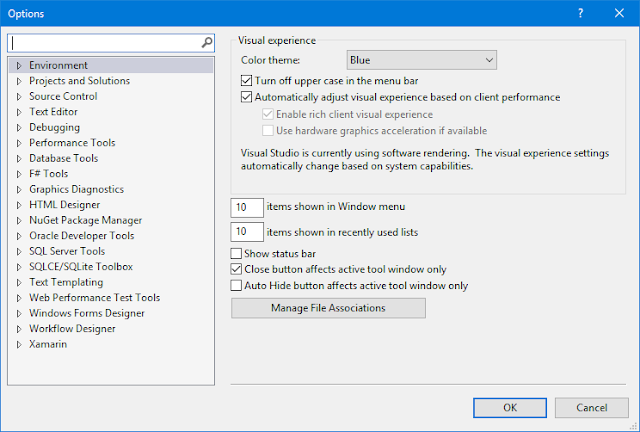Viewport: 640px width, 432px height.
Task: Select the Database Tools category
Action: coord(64,158)
